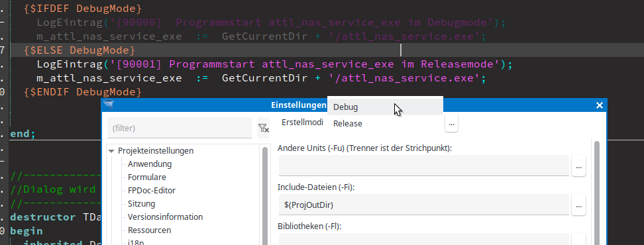Viewport: 644px width, 245px height.
Task: Click the Erstellmodi label
Action: (303, 122)
